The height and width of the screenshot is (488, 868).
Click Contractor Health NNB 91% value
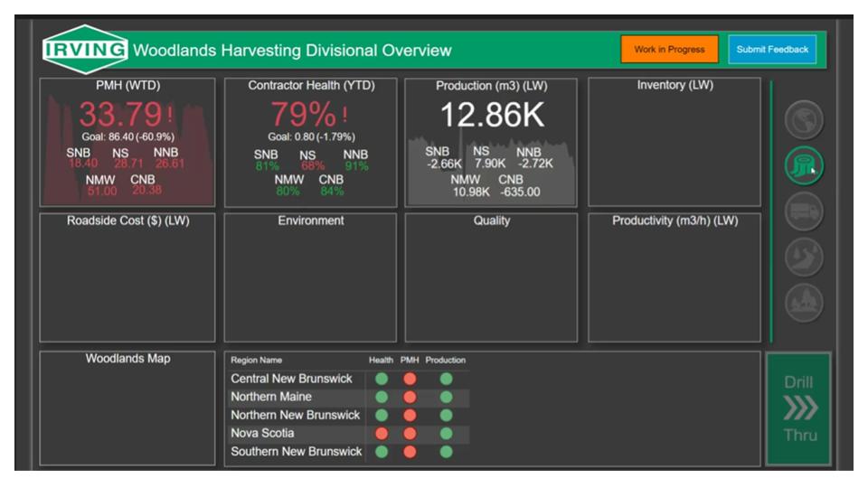pyautogui.click(x=356, y=166)
